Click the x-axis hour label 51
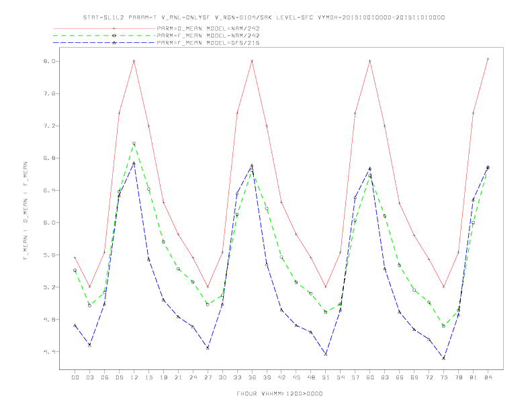Screen dimensions: 532x411 [326, 377]
